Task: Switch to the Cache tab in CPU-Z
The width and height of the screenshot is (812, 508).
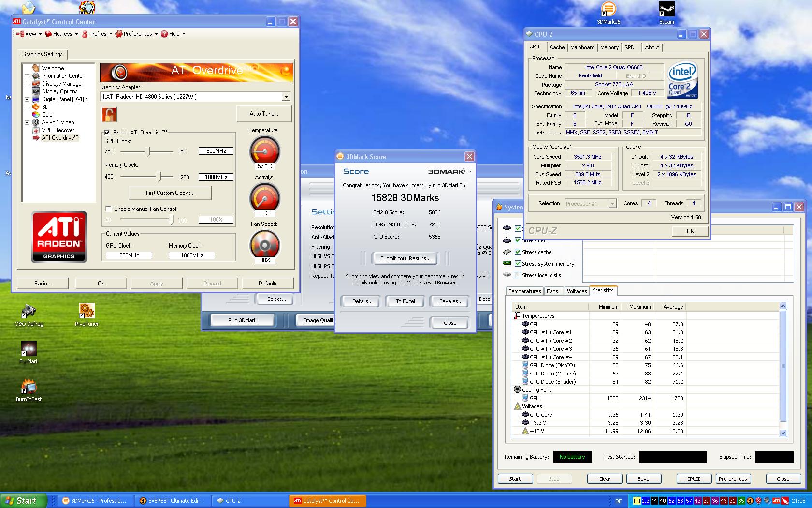Action: (x=557, y=47)
